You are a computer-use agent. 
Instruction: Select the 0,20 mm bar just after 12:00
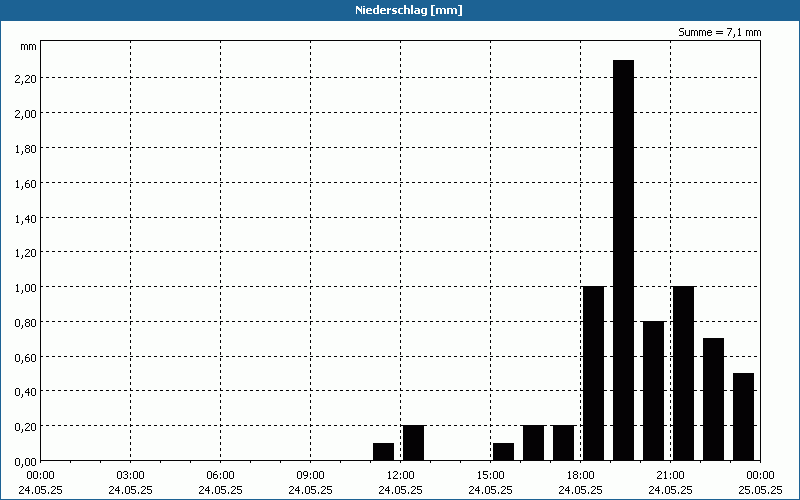point(413,443)
